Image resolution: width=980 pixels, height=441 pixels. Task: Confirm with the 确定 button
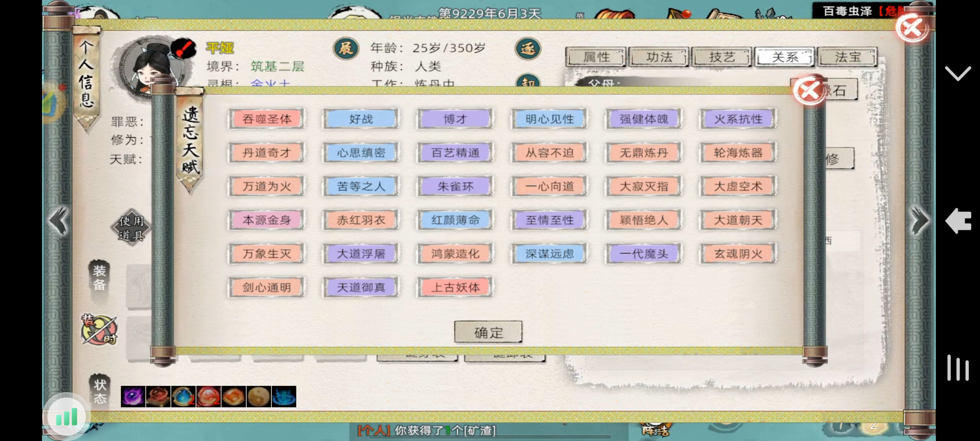(488, 332)
